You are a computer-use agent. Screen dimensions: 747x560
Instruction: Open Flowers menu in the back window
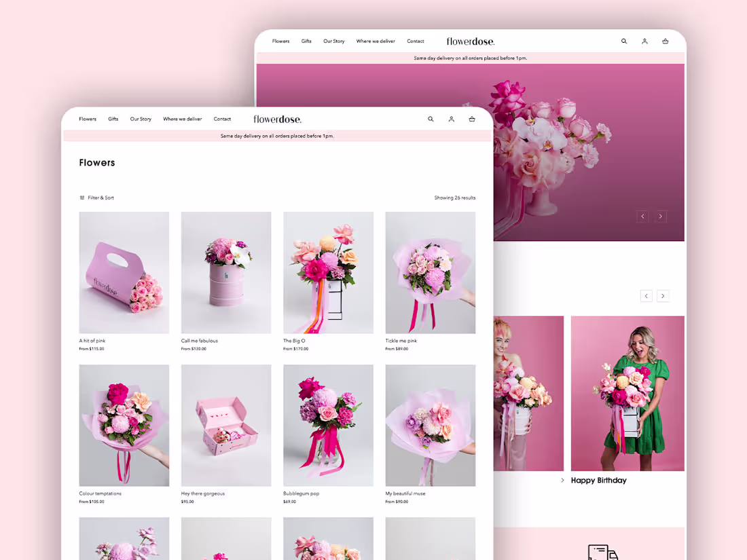[x=280, y=41]
